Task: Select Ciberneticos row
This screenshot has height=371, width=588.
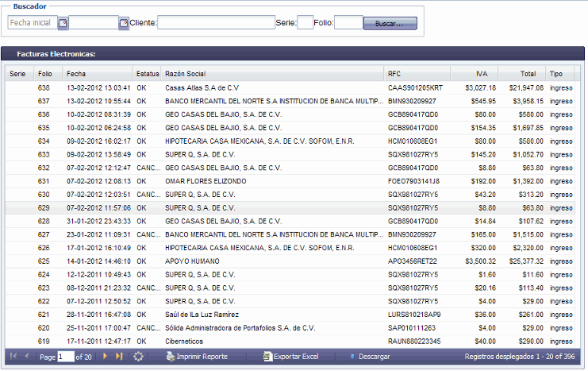Action: (x=290, y=342)
